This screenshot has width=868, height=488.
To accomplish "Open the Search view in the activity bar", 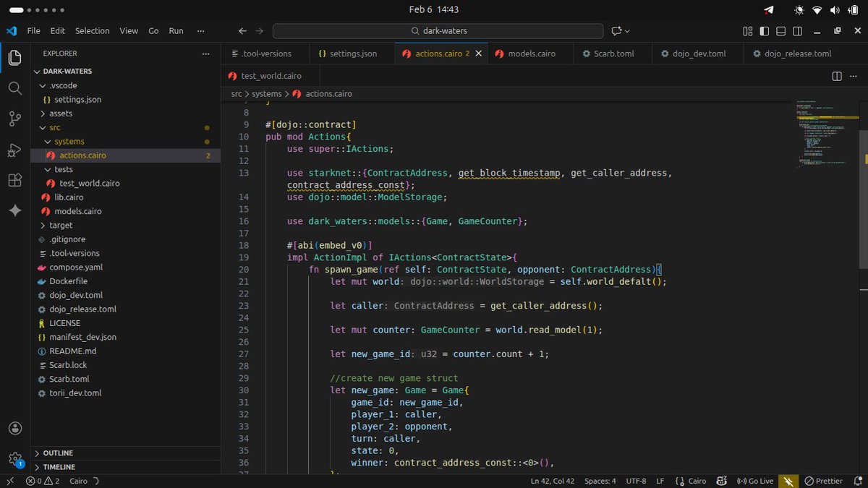I will tap(14, 90).
